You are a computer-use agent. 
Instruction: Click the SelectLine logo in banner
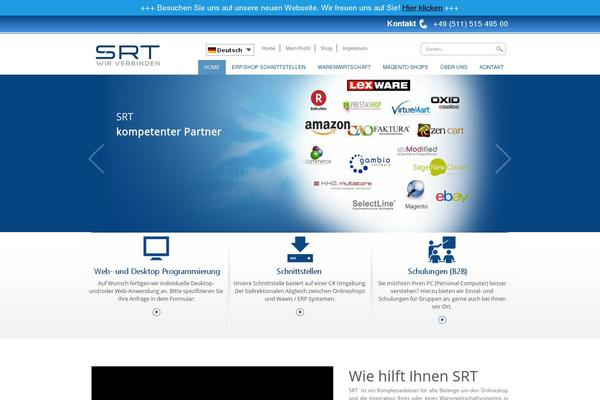pos(373,205)
